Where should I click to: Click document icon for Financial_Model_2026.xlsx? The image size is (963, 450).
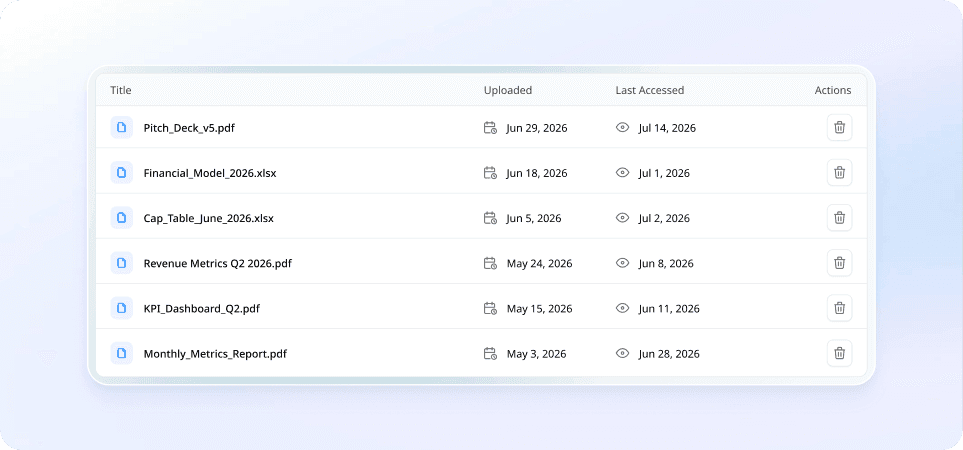tap(122, 173)
